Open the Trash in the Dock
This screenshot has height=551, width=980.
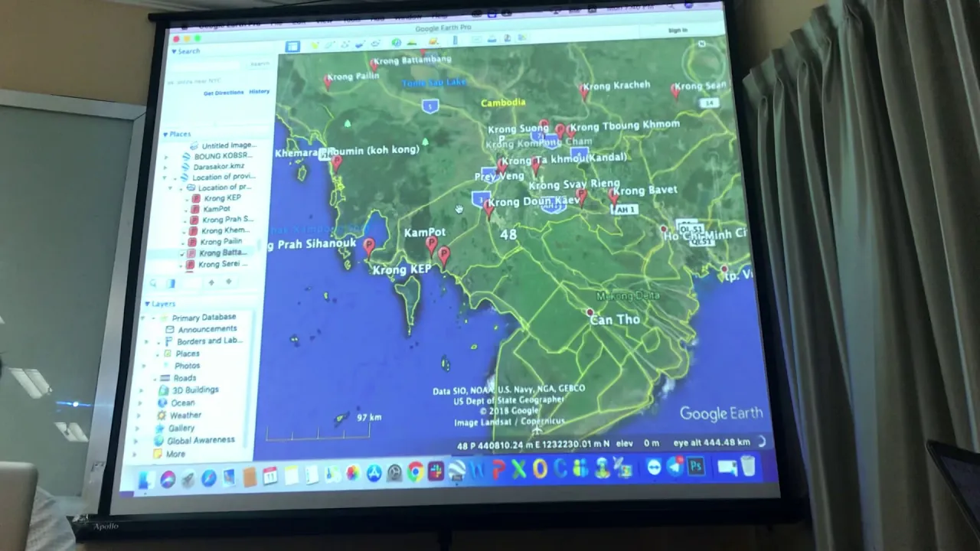748,465
